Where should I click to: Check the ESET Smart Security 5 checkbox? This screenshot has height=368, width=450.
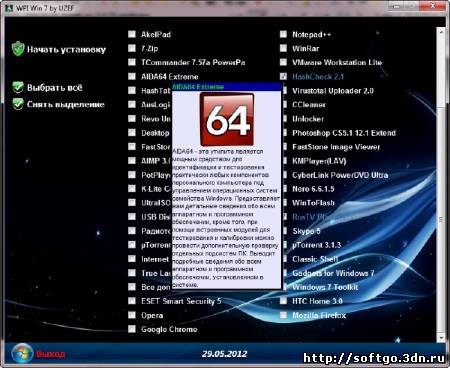coord(132,301)
